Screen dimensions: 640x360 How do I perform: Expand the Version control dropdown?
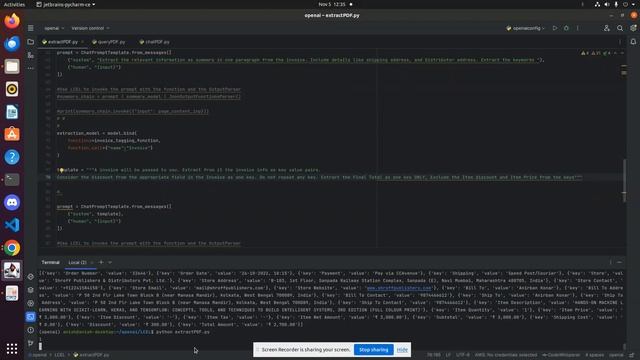[90, 28]
